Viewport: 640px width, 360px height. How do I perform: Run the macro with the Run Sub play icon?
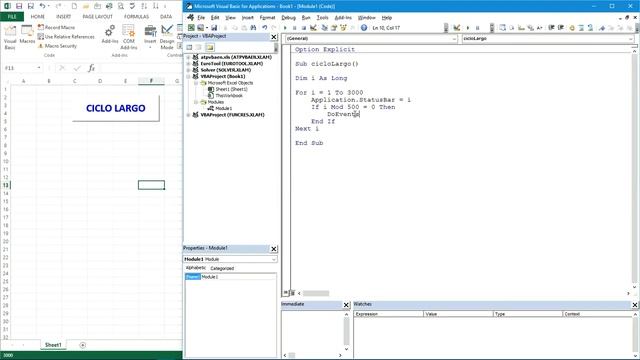pyautogui.click(x=285, y=28)
